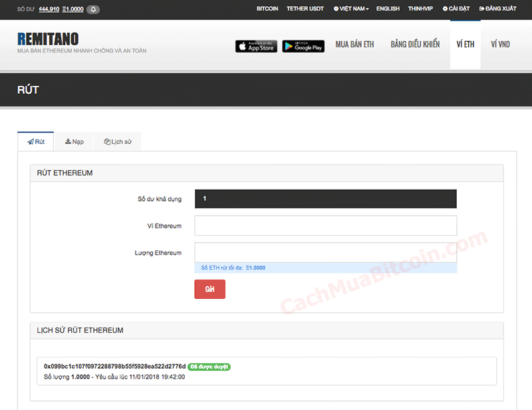Switch language to English
This screenshot has height=410, width=532.
pyautogui.click(x=388, y=9)
